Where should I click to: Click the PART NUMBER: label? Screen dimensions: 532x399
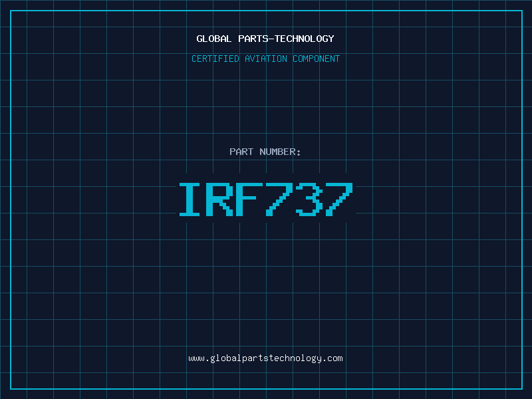click(x=265, y=152)
